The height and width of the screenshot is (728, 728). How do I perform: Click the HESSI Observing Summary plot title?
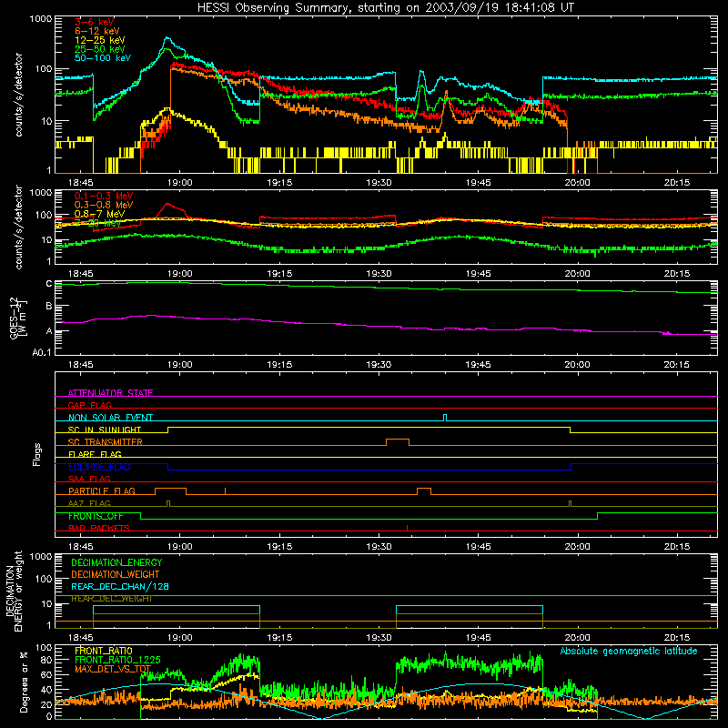(x=385, y=8)
